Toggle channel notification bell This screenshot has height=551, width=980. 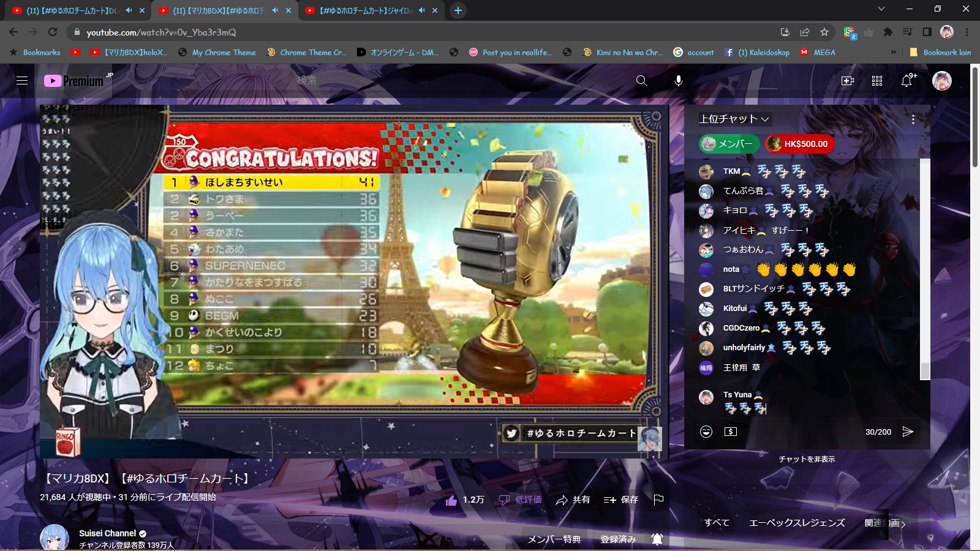point(657,539)
